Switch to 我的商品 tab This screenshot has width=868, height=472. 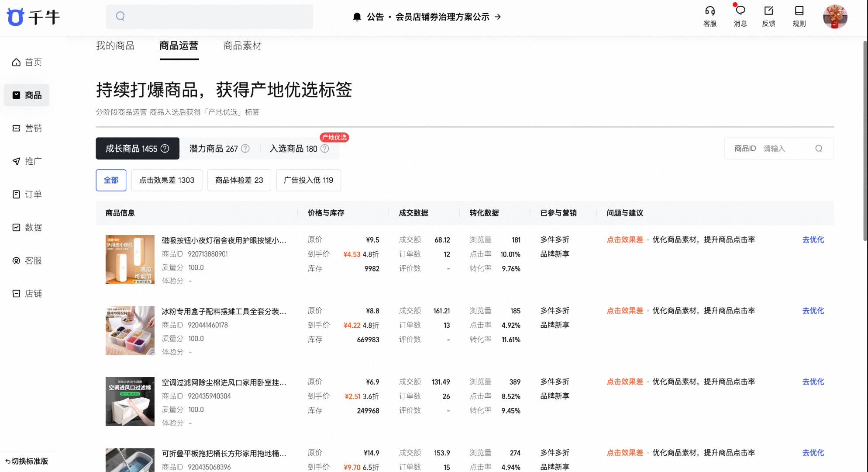(115, 46)
